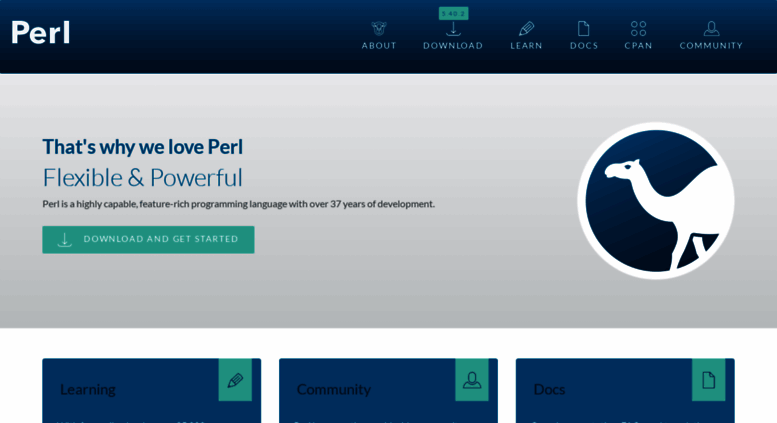Open the Community card heading
The image size is (777, 423).
[x=333, y=390]
